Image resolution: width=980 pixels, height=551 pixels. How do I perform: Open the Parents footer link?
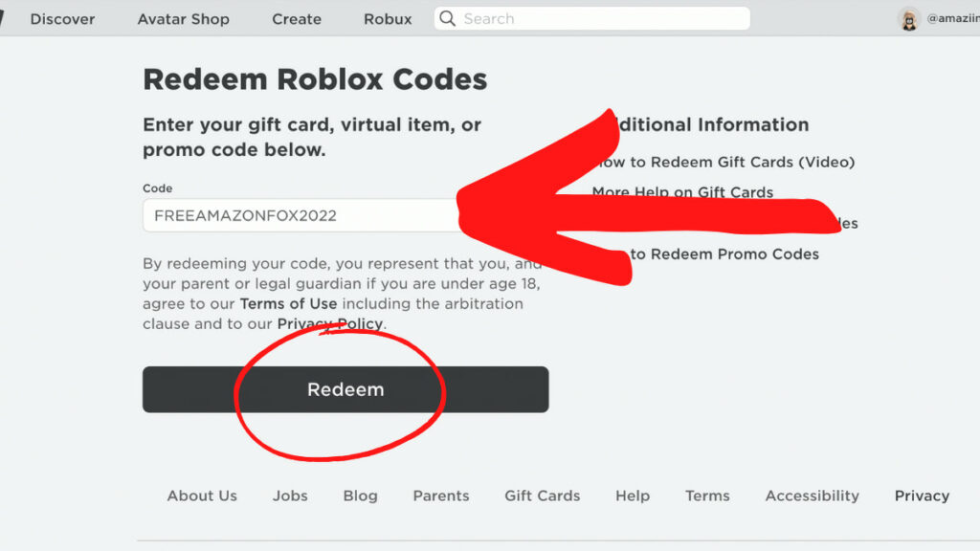coord(440,496)
